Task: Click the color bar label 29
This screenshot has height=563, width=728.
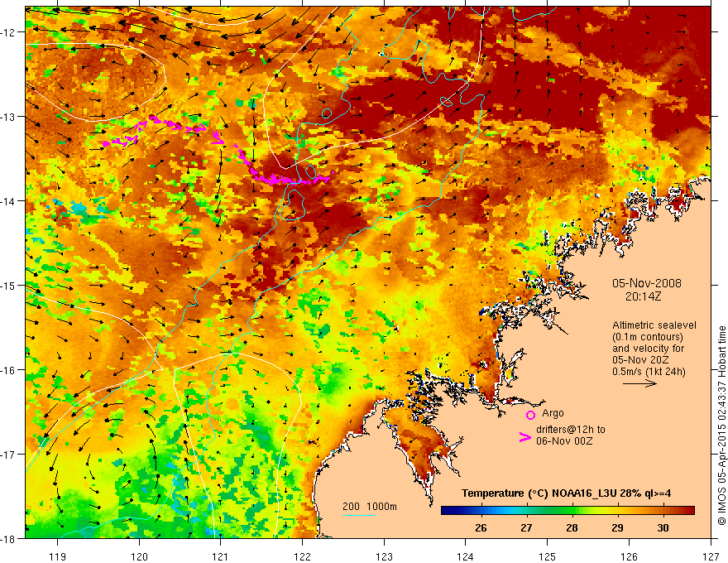Action: pyautogui.click(x=617, y=527)
